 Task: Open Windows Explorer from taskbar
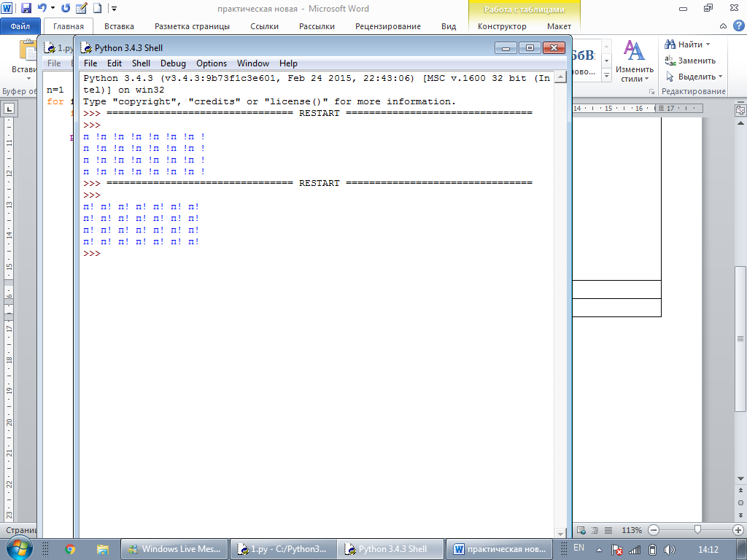point(102,549)
